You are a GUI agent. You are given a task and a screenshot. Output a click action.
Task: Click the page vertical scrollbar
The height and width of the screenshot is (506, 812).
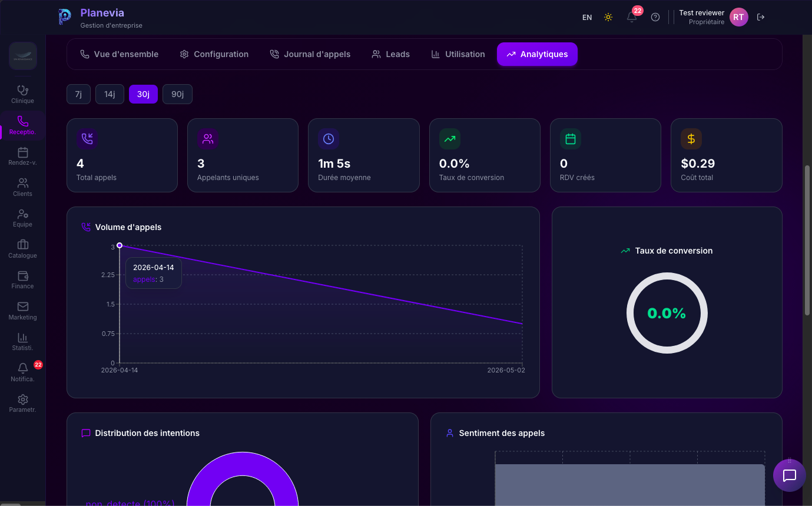click(x=808, y=240)
